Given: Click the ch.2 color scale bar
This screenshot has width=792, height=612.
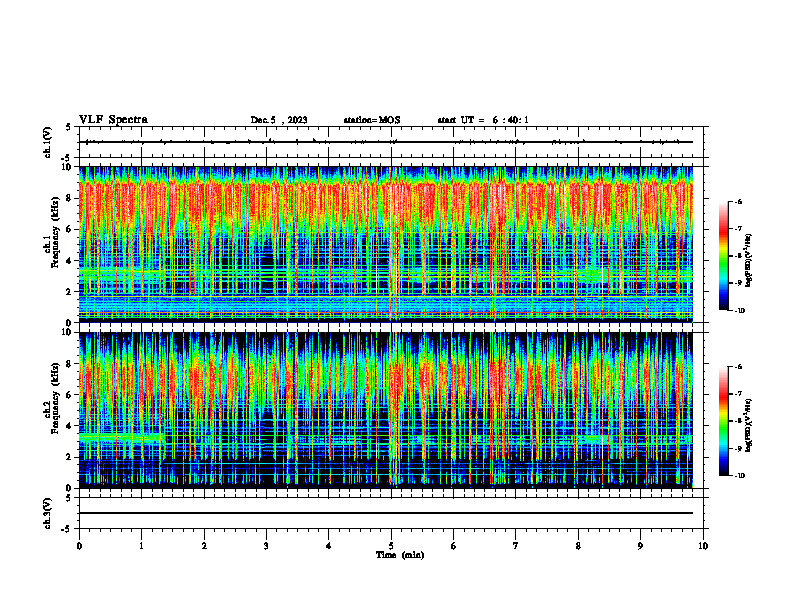Looking at the screenshot, I should [x=723, y=421].
